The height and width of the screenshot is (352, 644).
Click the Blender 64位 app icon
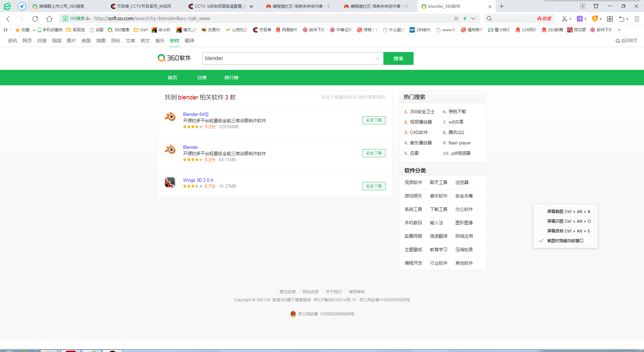(170, 117)
